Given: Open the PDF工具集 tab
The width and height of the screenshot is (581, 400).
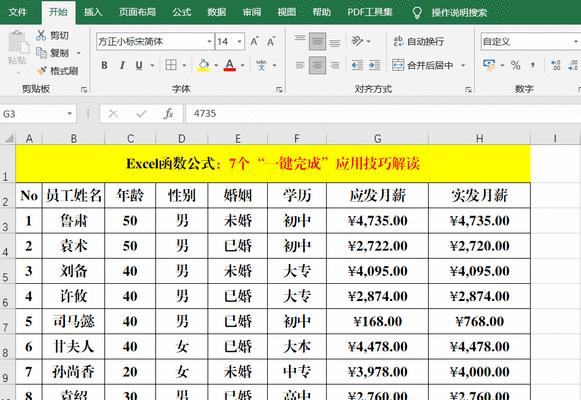Looking at the screenshot, I should point(370,12).
